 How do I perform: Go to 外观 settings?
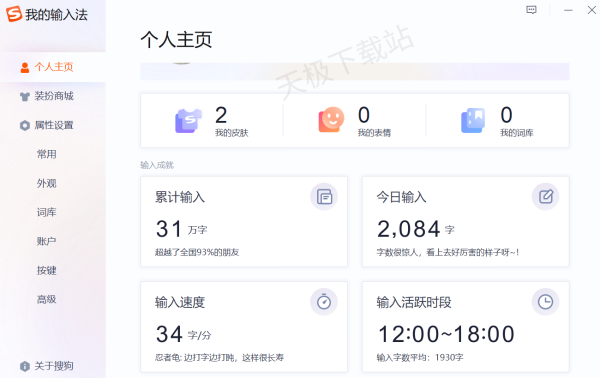tap(47, 184)
